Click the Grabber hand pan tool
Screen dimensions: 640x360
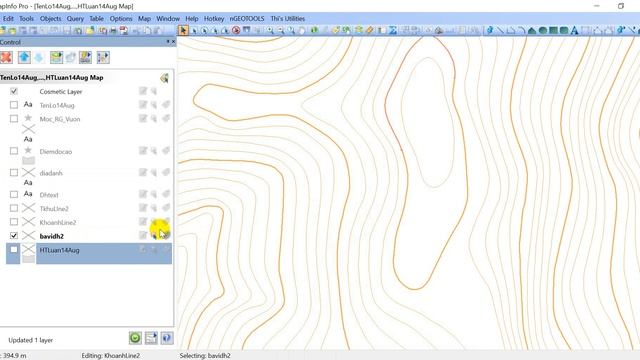(302, 30)
